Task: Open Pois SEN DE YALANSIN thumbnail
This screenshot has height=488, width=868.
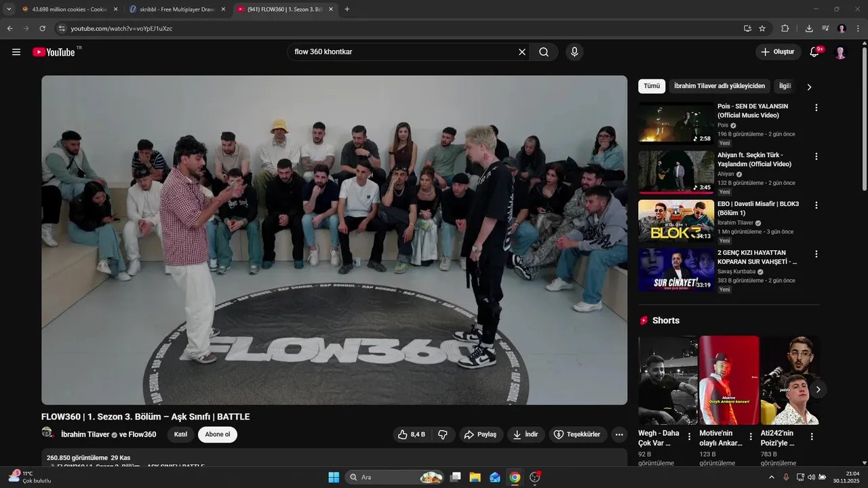Action: click(x=676, y=123)
